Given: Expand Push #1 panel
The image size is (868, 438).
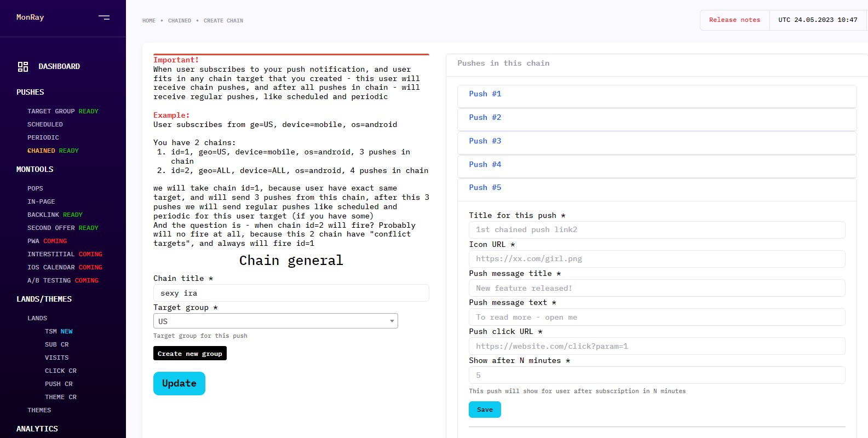Looking at the screenshot, I should click(657, 96).
